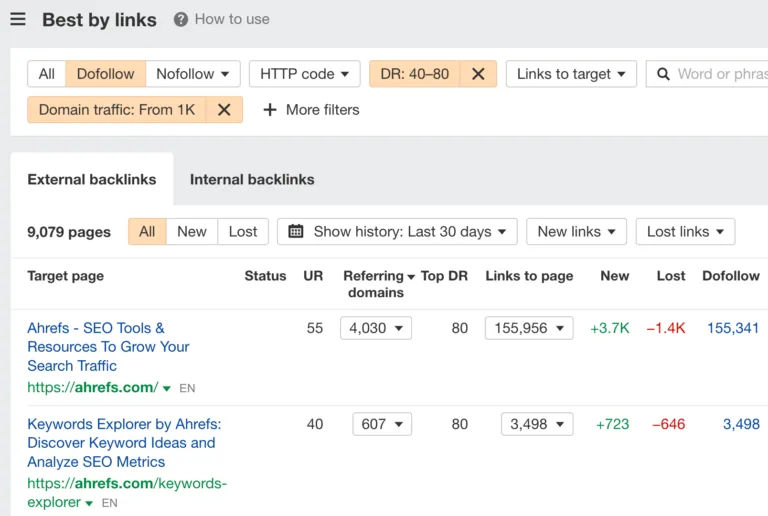Click the Links to page column header
Viewport: 768px width, 516px height.
[x=529, y=276]
